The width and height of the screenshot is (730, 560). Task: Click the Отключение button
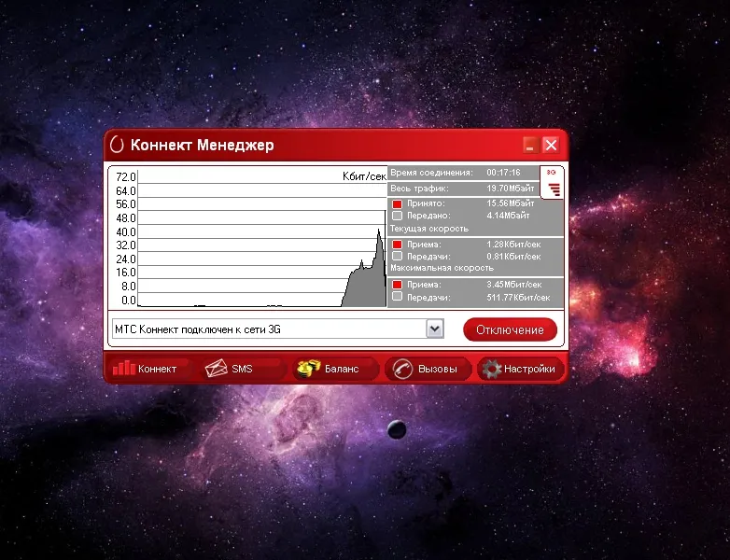point(510,329)
